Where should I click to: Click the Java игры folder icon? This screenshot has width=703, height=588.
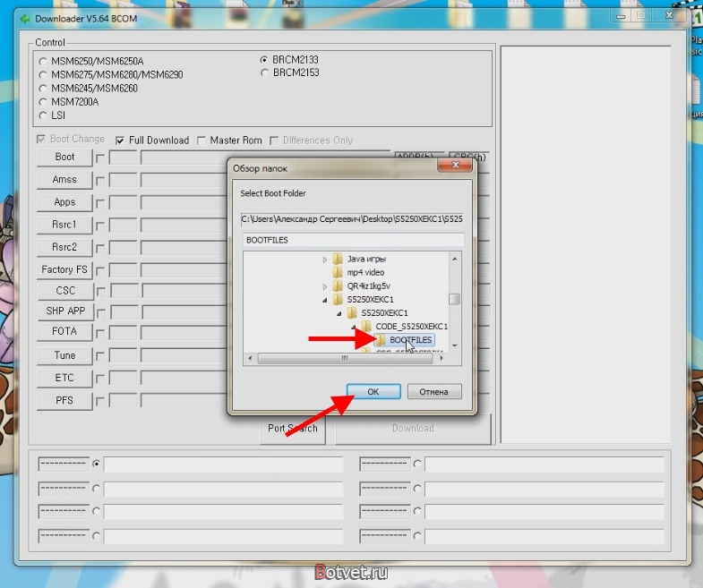tap(338, 259)
